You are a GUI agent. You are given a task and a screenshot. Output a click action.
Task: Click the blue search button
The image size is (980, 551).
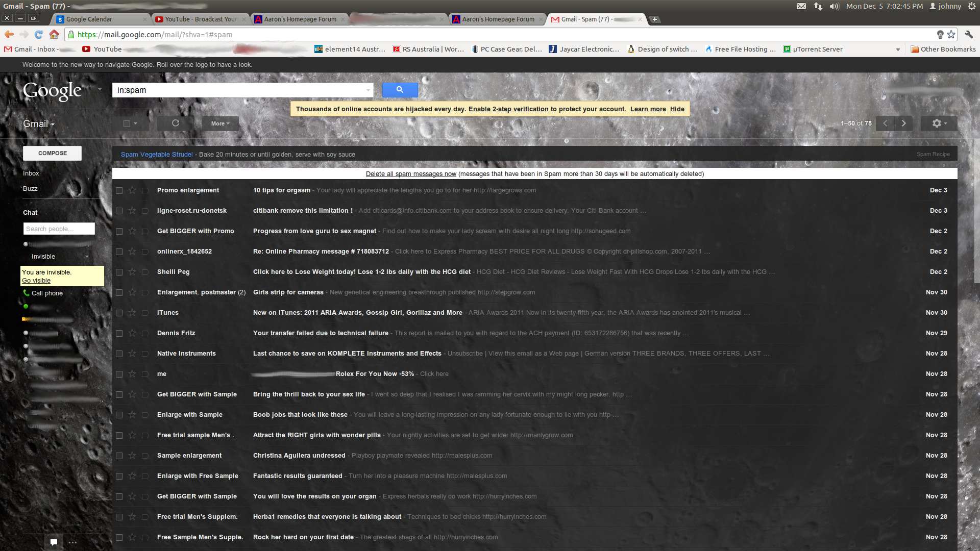[x=400, y=90]
